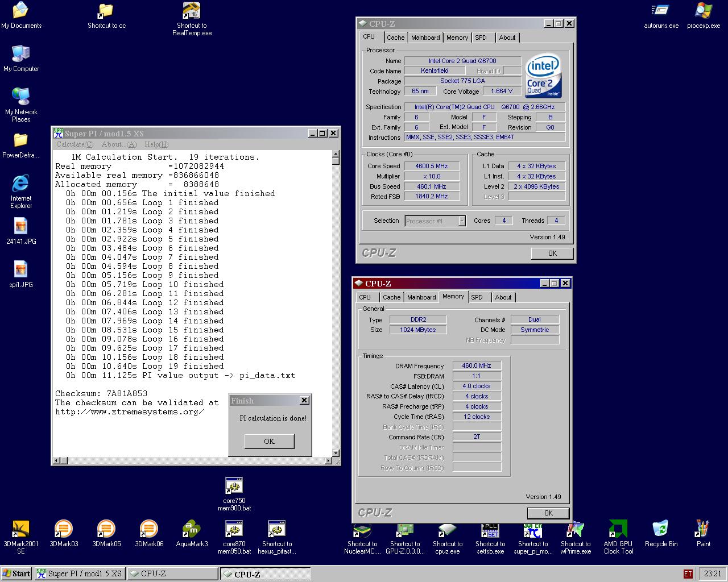Click ET language indicator in system tray
The height and width of the screenshot is (582, 728).
coord(688,574)
